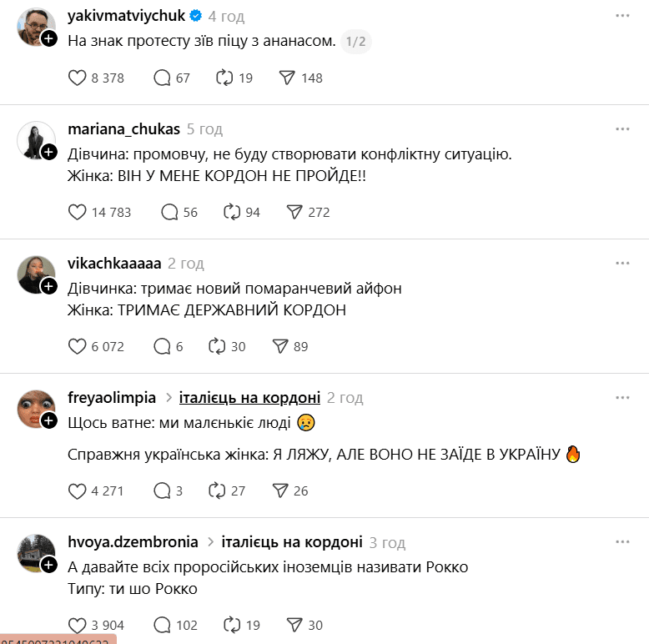Follow yakivmatviychuk using avatar plus badge
Image resolution: width=649 pixels, height=644 pixels.
pos(49,38)
